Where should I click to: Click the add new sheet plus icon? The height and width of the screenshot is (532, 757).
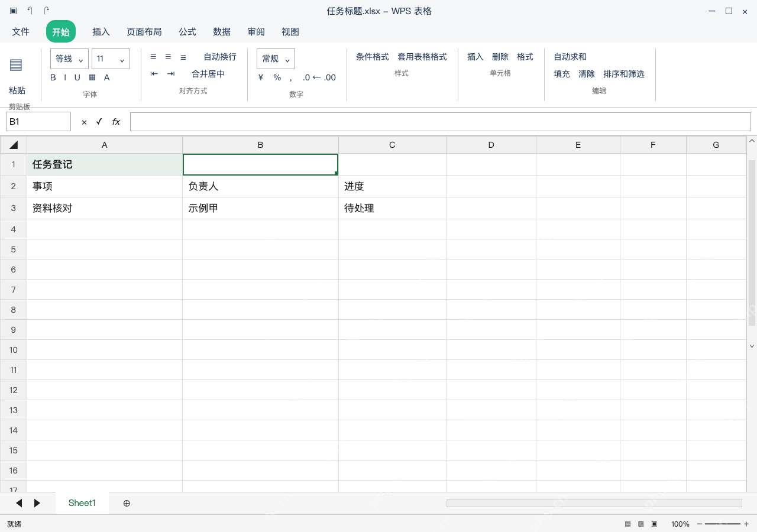point(127,503)
